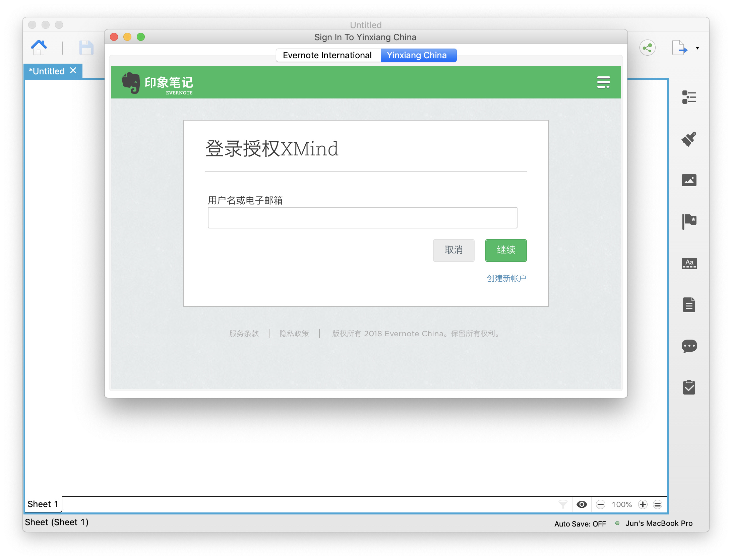Switch to Evernote International tab

pyautogui.click(x=328, y=55)
